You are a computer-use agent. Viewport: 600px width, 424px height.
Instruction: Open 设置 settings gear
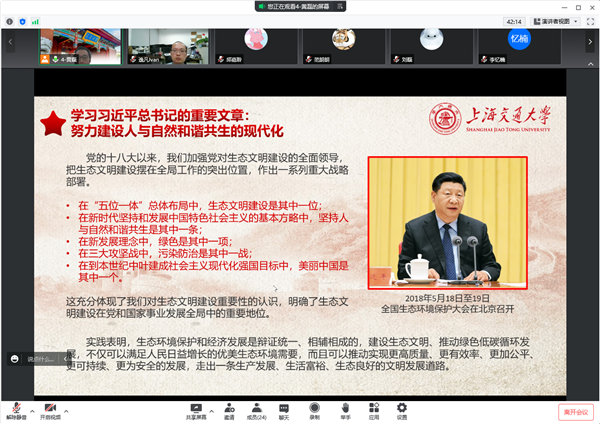pos(402,411)
